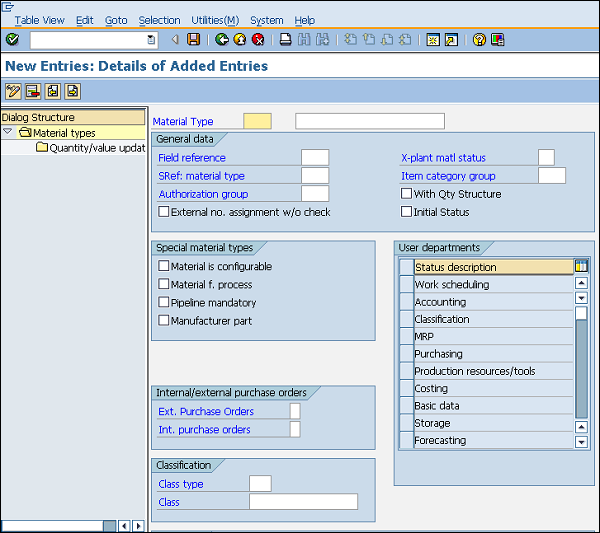Click the Material Type code field
600x533 pixels.
coord(258,121)
